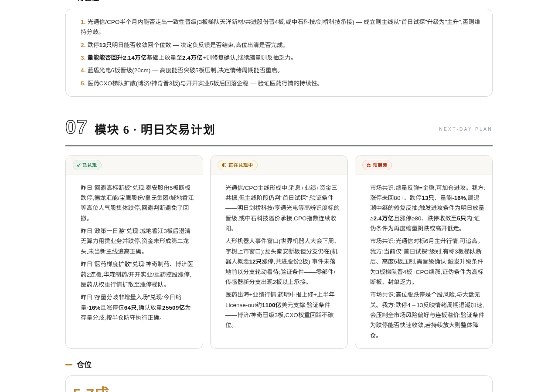The image size is (558, 392).
Task: Click watch item 3 about 量能能否回升
Action: pos(188,57)
